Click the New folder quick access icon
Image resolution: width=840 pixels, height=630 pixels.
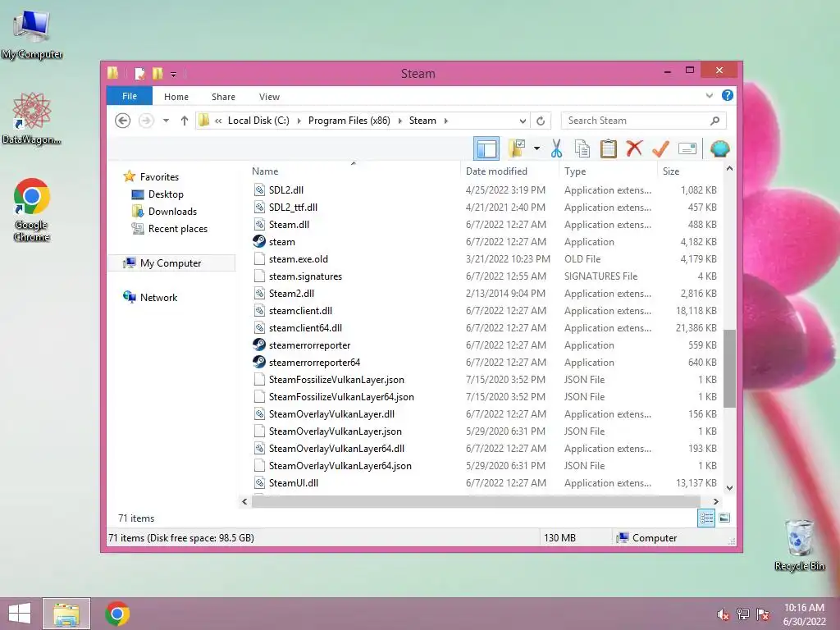point(157,73)
